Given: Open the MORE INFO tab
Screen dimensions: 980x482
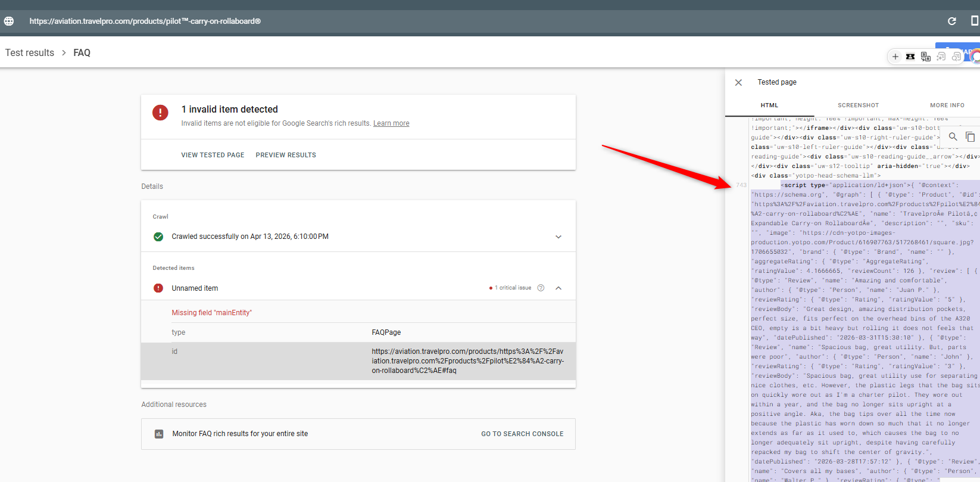Looking at the screenshot, I should tap(947, 105).
